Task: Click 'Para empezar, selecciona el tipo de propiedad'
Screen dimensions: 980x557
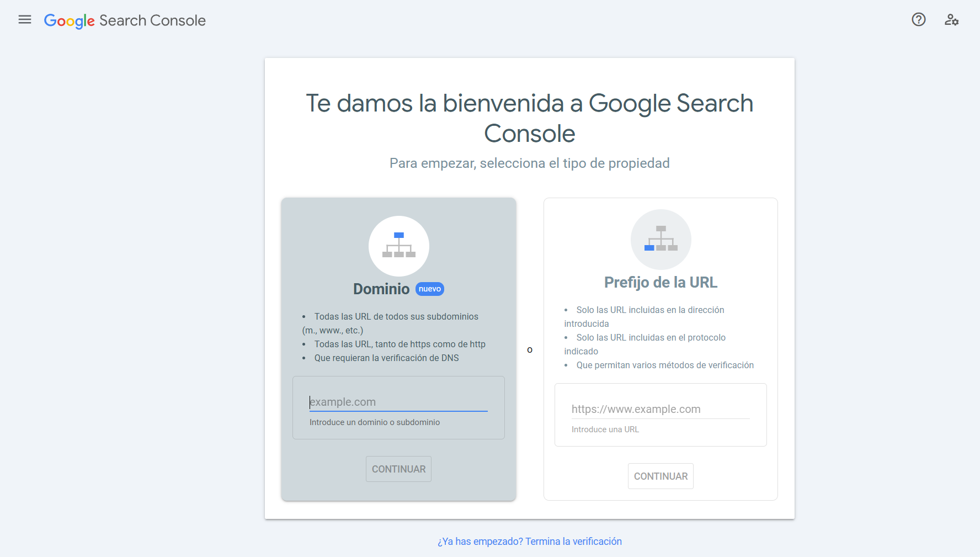Action: tap(530, 163)
